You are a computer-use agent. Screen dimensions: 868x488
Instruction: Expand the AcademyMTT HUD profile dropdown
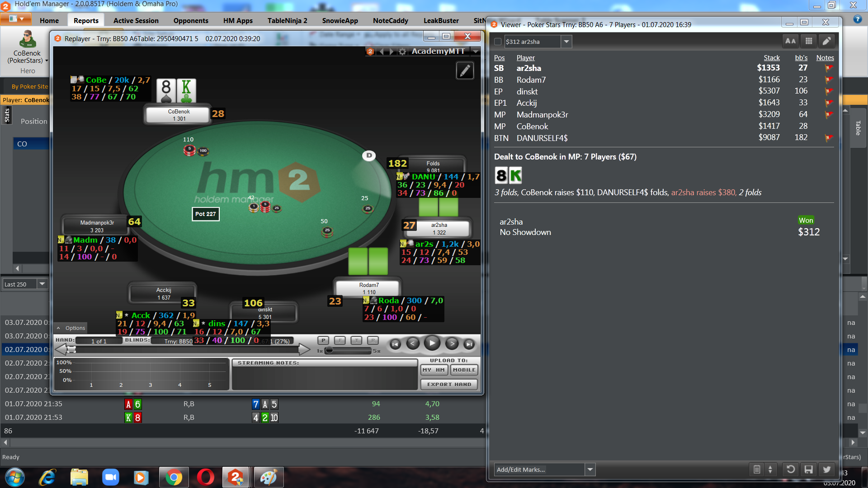(476, 52)
